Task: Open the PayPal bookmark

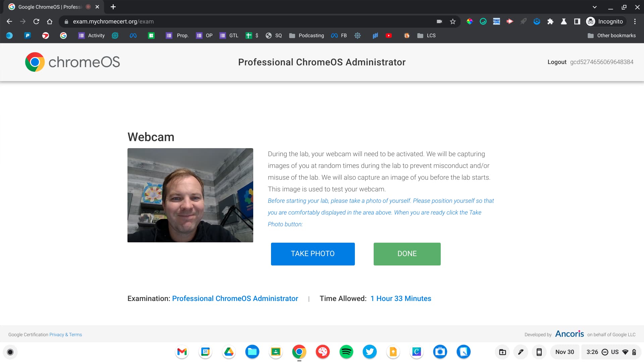Action: (28, 36)
